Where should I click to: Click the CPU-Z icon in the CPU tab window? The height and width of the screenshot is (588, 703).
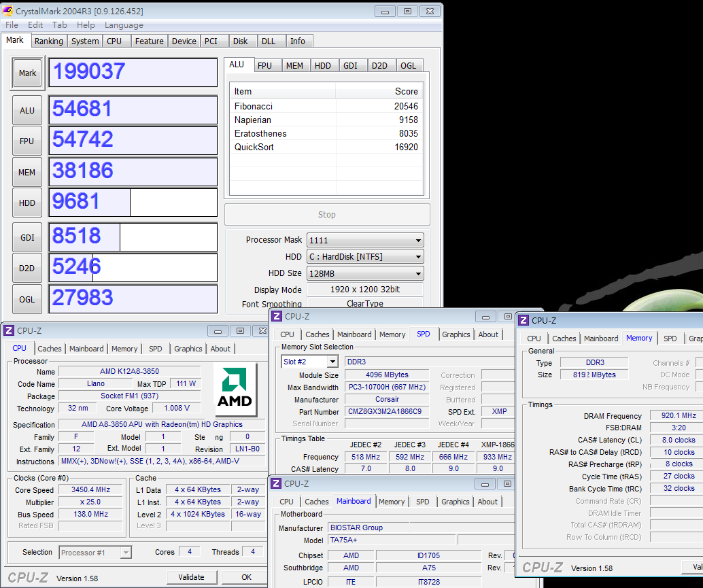tap(9, 331)
